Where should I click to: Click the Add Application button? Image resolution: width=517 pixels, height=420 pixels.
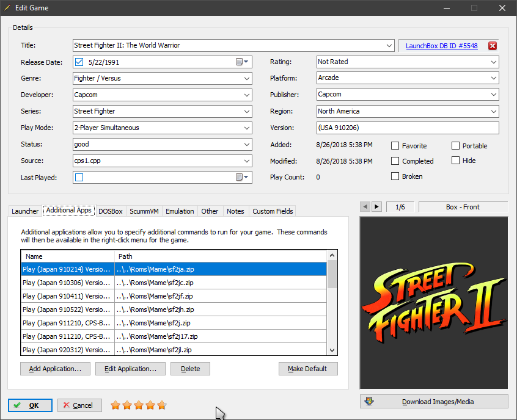tap(55, 369)
